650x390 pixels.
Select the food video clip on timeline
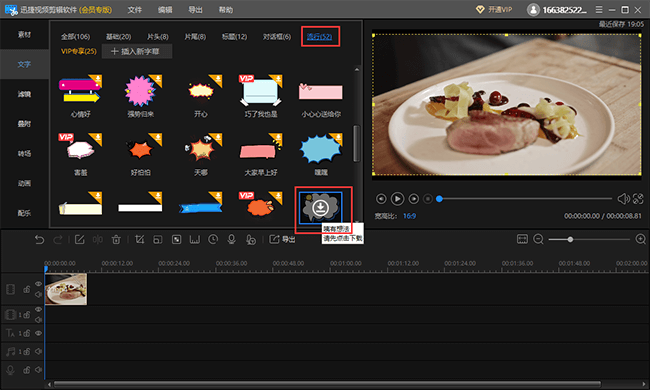66,289
